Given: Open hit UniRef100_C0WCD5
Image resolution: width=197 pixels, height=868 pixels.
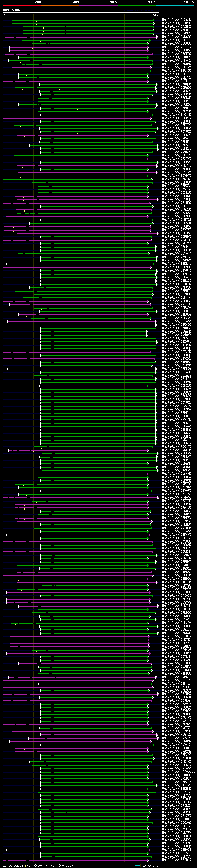Looking at the screenshot, I should tap(177, 37).
